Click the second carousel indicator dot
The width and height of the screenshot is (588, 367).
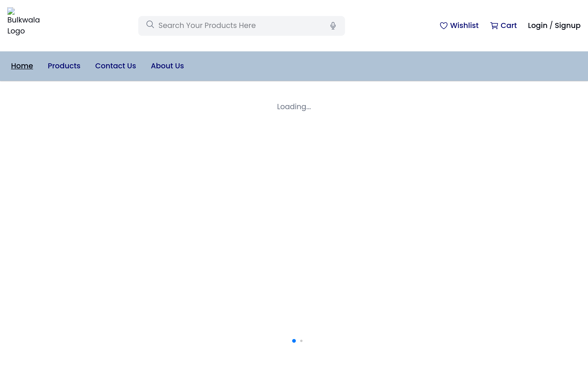(x=302, y=341)
